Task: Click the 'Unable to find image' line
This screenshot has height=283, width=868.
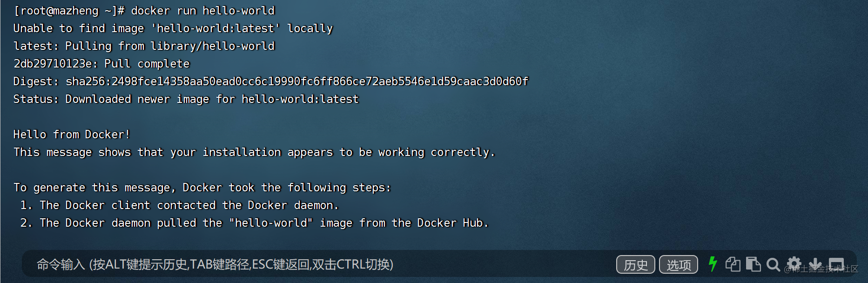Action: click(173, 28)
